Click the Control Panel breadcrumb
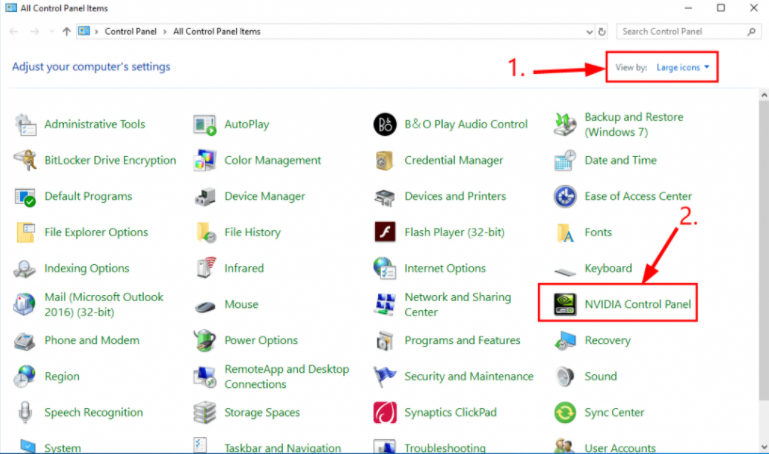Screen dimensions: 769x454 click(130, 32)
